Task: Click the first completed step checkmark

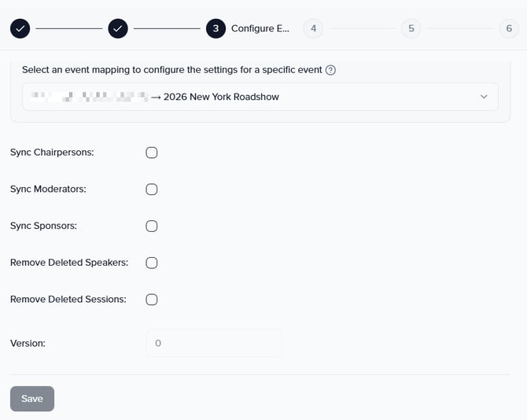Action: (x=20, y=28)
